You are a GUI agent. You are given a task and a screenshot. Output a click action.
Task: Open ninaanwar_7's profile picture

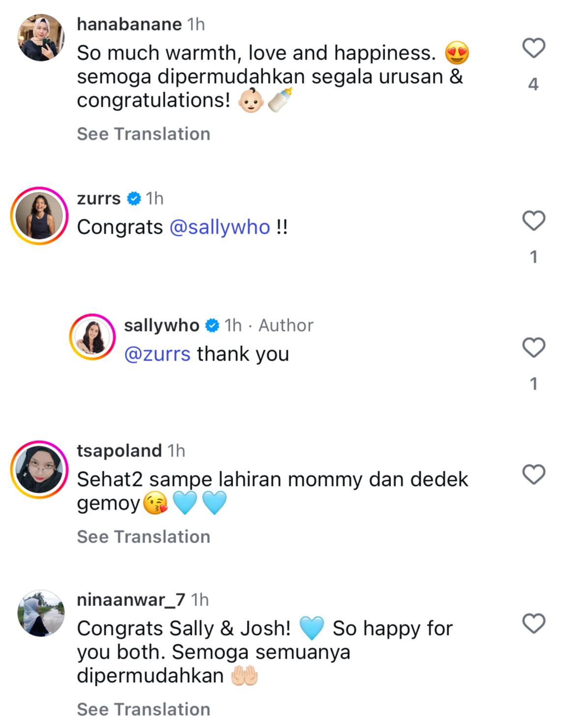[41, 613]
